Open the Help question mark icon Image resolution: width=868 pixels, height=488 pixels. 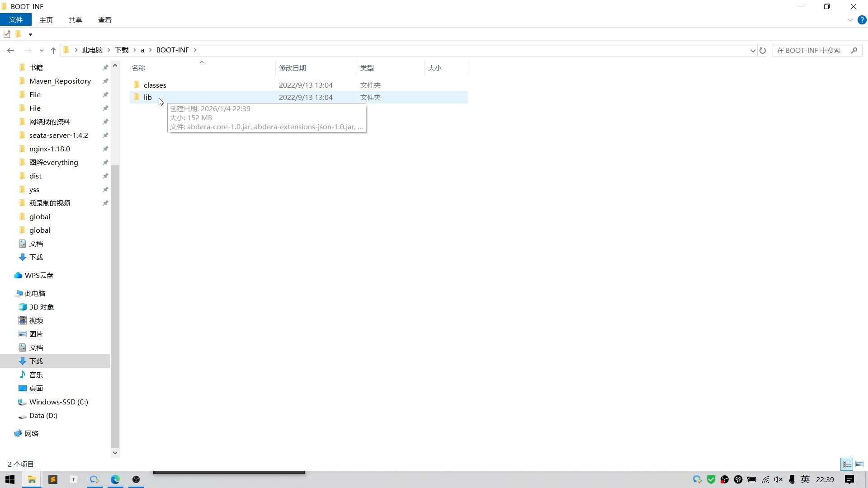tap(862, 20)
